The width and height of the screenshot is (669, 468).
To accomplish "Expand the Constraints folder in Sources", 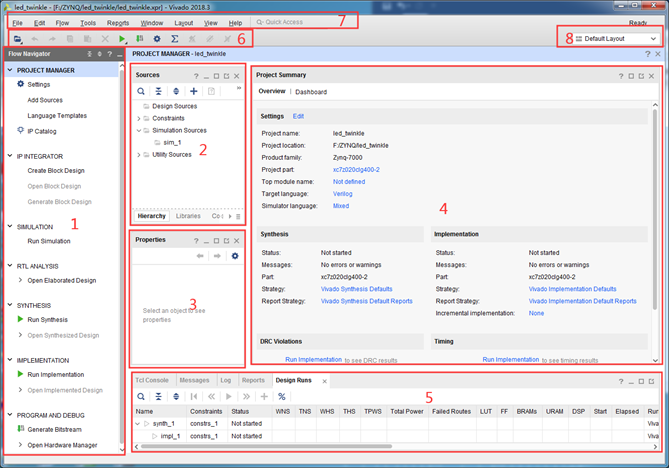I will tap(139, 118).
